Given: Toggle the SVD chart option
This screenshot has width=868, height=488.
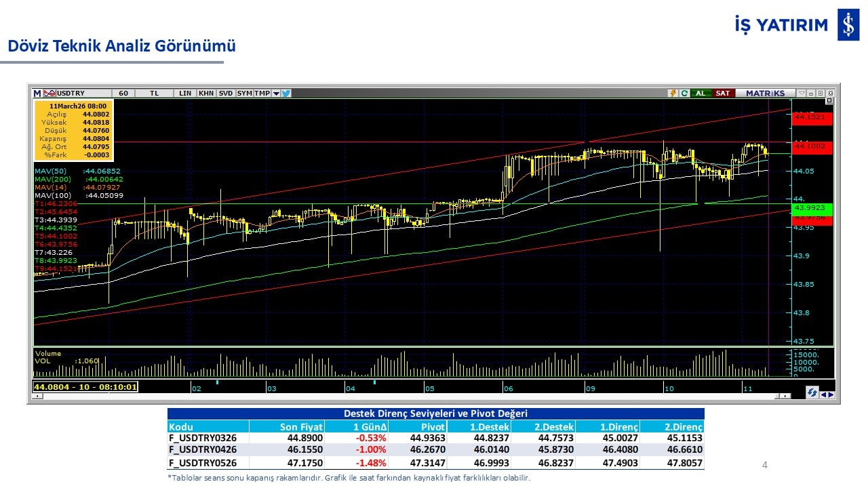Looking at the screenshot, I should (x=226, y=94).
